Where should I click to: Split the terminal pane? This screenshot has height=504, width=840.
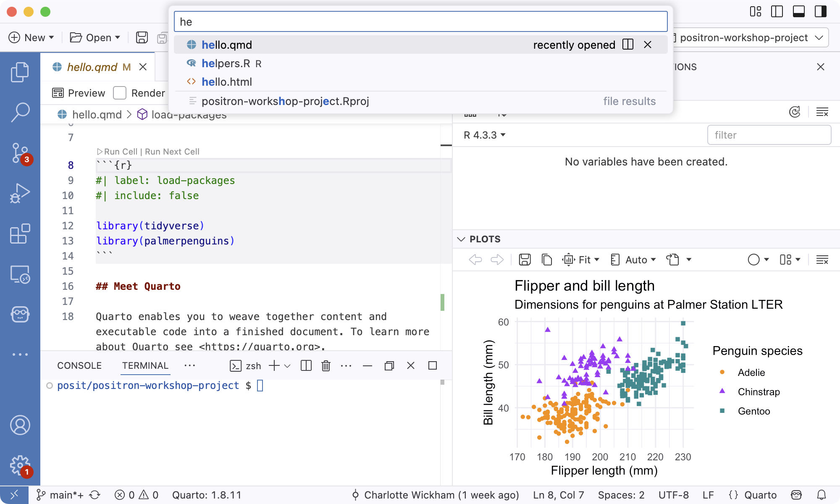(x=306, y=366)
